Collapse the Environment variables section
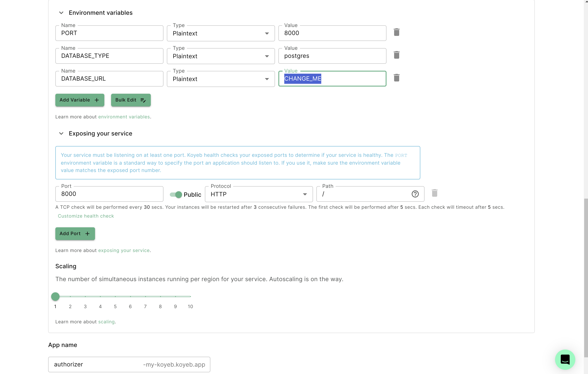 click(61, 13)
